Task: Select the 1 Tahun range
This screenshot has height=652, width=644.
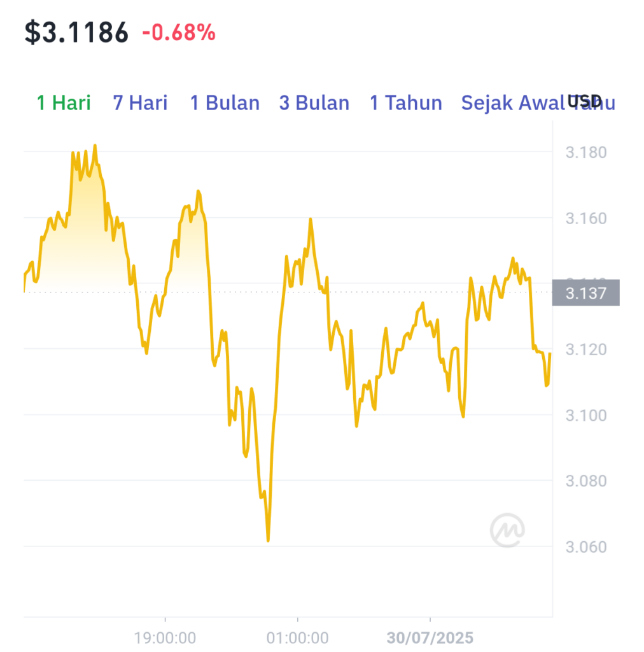Action: (x=406, y=103)
